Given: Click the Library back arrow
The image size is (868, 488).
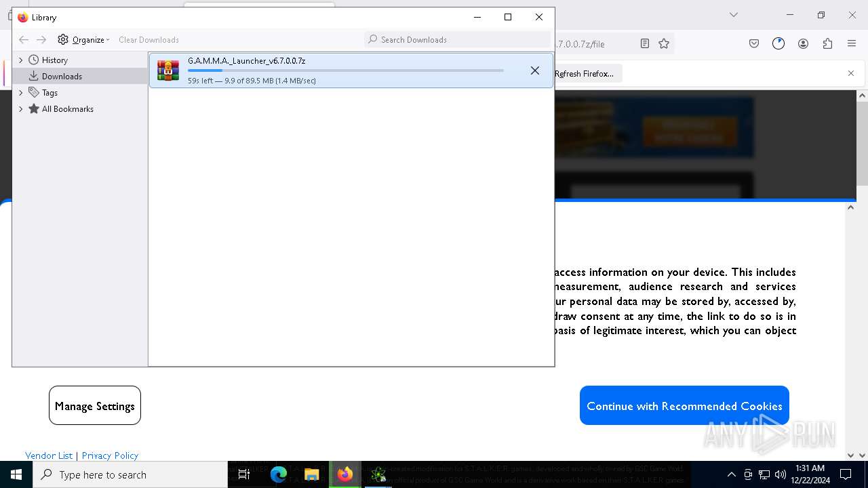Looking at the screenshot, I should point(24,40).
